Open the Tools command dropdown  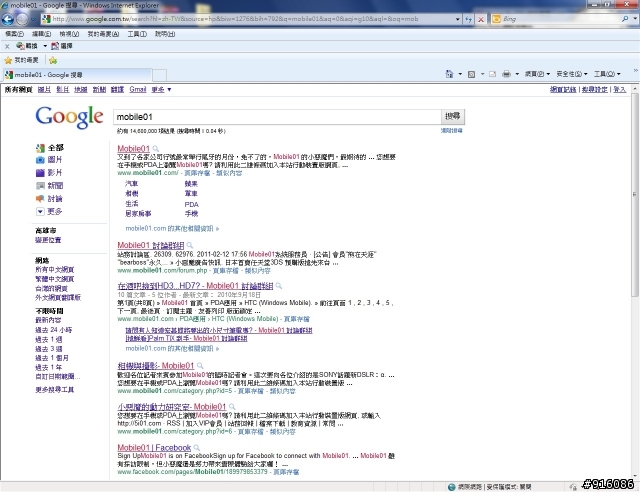[607, 74]
